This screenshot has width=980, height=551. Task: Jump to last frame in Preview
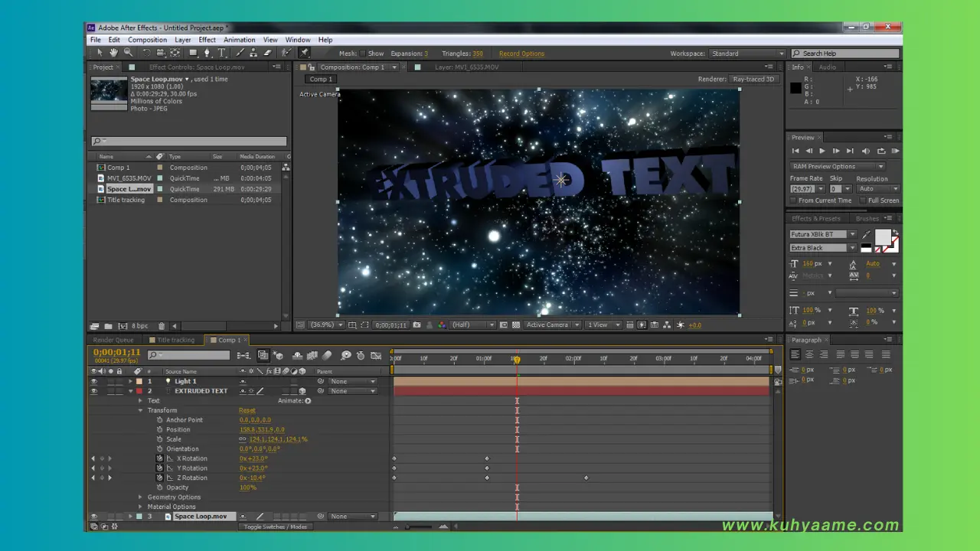click(850, 151)
